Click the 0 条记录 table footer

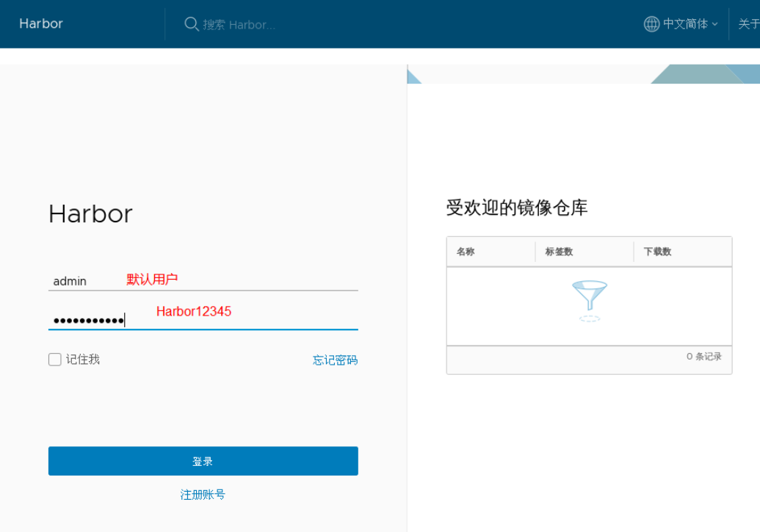703,357
